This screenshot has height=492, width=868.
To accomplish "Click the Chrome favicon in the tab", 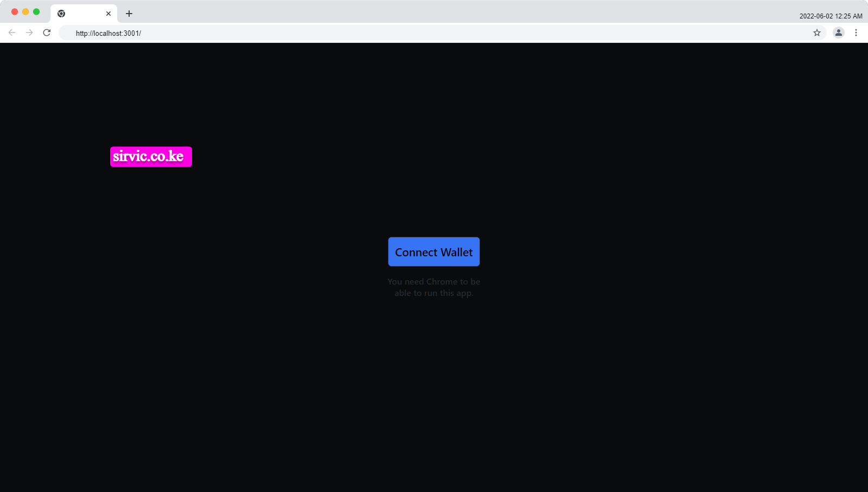I will pos(61,14).
